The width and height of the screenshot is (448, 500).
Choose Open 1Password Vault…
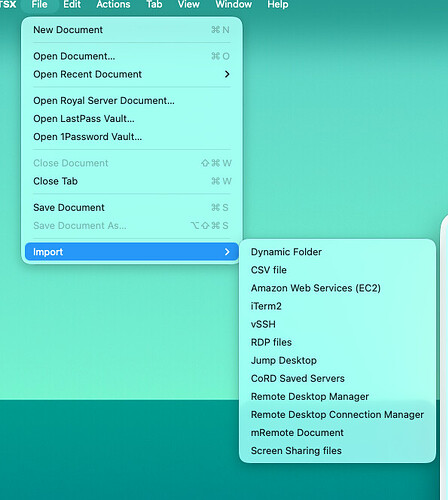(x=132, y=136)
